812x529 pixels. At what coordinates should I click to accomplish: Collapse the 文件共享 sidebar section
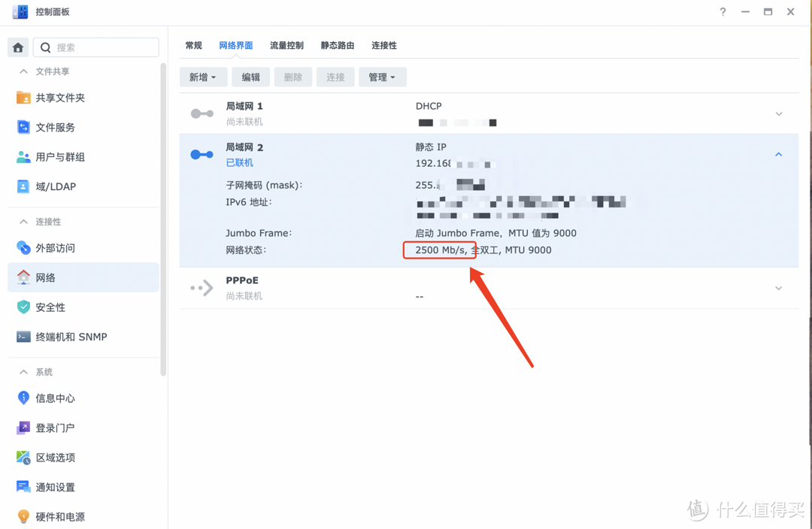coord(23,71)
